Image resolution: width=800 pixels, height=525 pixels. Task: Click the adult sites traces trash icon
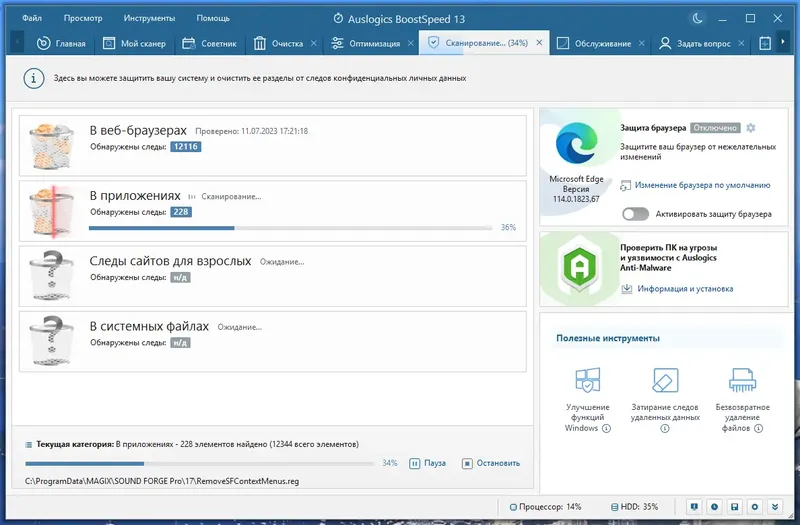[x=51, y=276]
